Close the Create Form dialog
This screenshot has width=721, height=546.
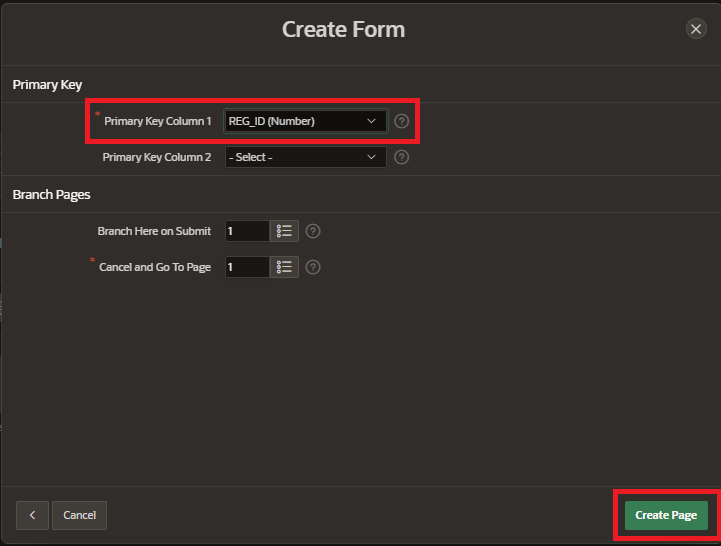tap(696, 29)
